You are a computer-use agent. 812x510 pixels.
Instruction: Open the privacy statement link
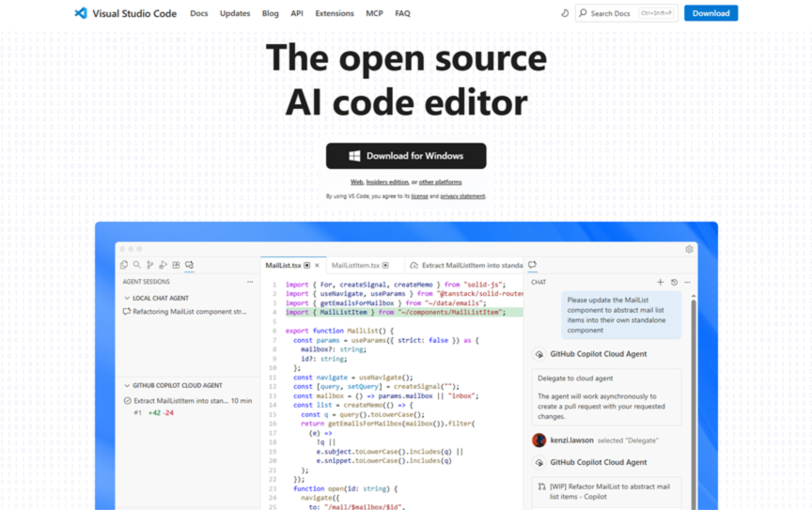coord(462,196)
